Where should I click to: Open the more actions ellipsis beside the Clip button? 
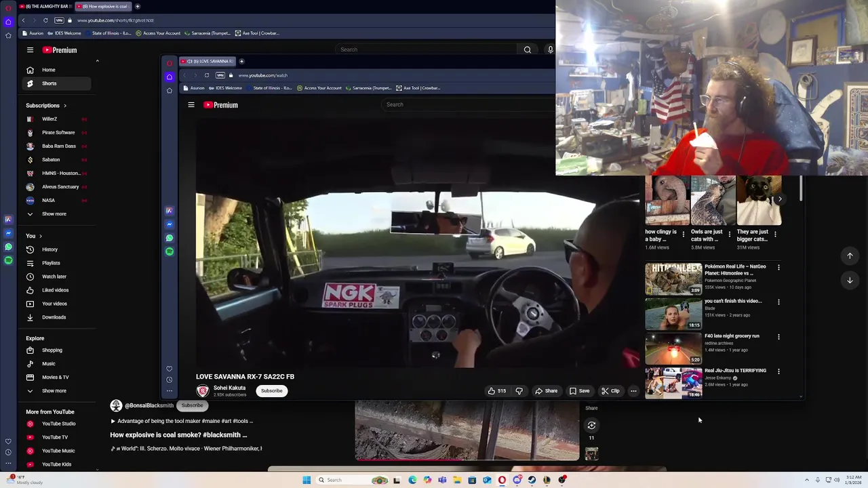[633, 391]
